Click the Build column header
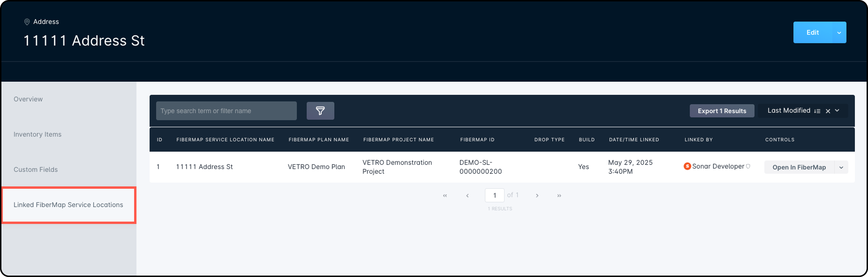The width and height of the screenshot is (868, 277). tap(587, 139)
